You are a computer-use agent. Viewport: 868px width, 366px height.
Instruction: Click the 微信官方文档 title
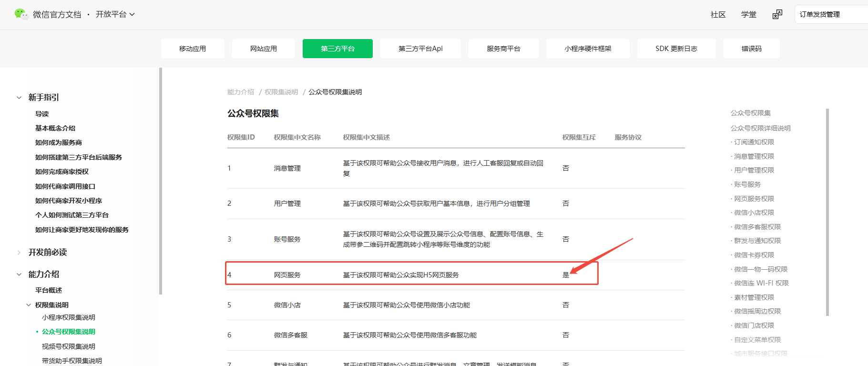pos(57,15)
